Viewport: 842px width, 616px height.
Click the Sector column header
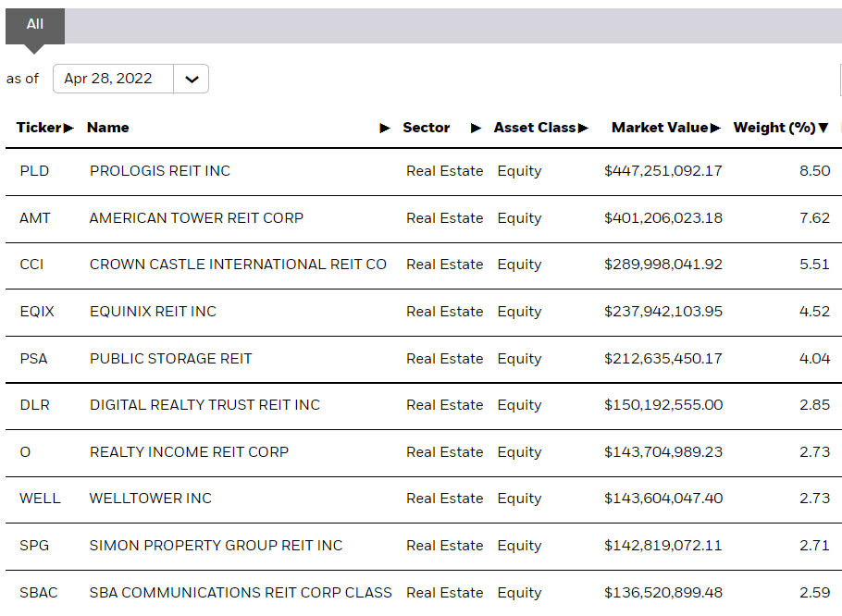[x=426, y=128]
